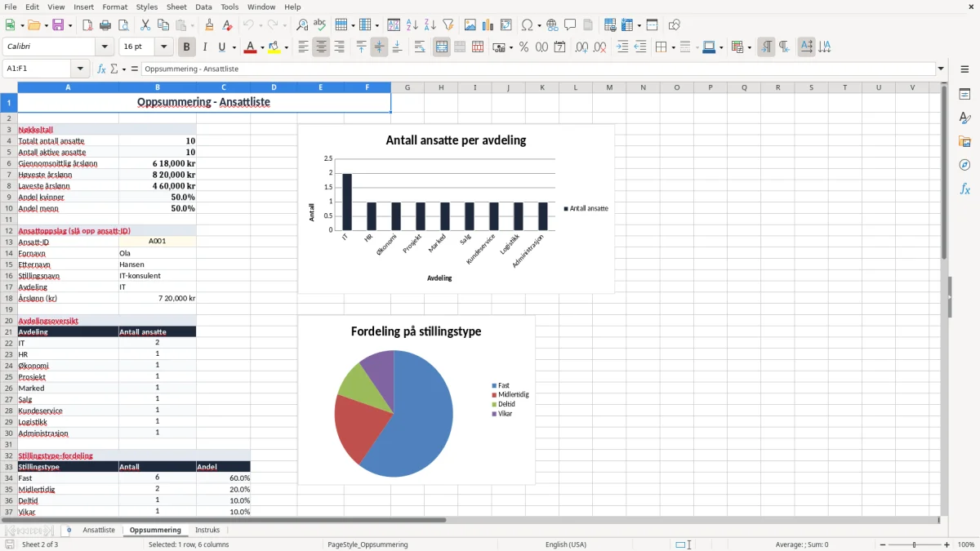This screenshot has height=551, width=980.
Task: Click the Print icon
Action: tap(105, 25)
